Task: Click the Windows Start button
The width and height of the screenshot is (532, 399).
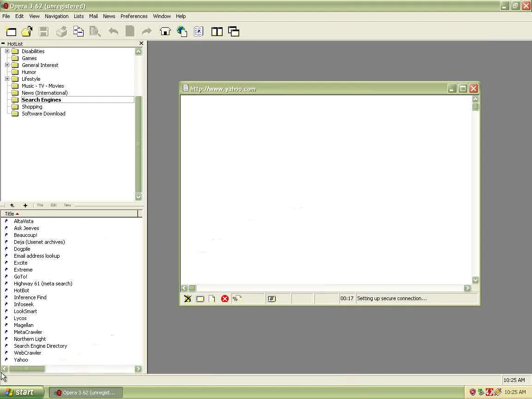Action: point(22,392)
